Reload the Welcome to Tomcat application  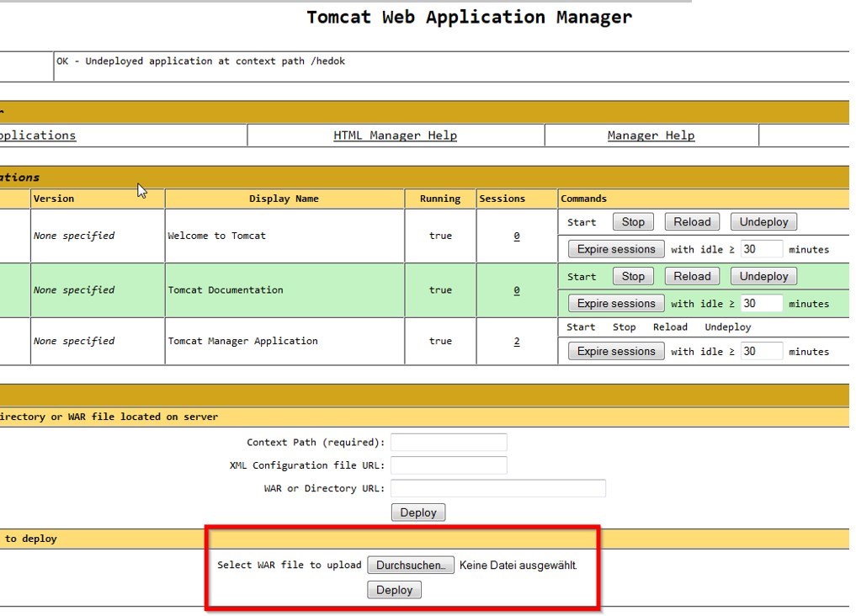click(692, 222)
